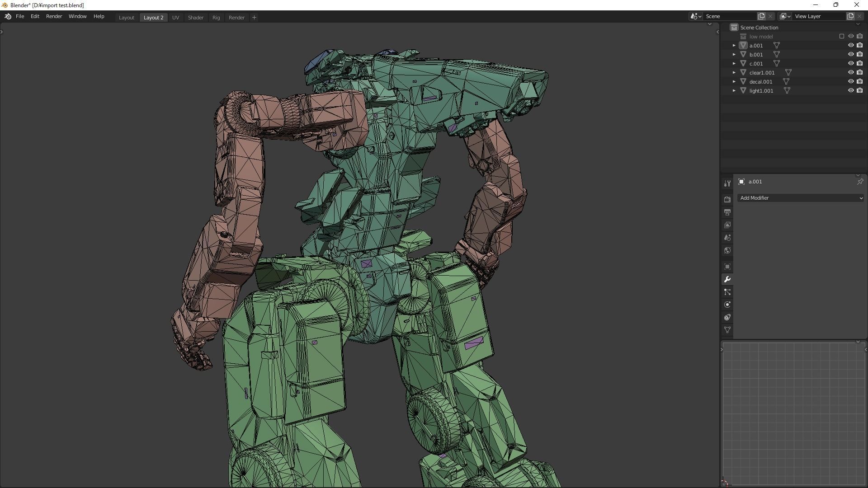Open the Particles properties tab
This screenshot has height=488, width=868.
(727, 292)
